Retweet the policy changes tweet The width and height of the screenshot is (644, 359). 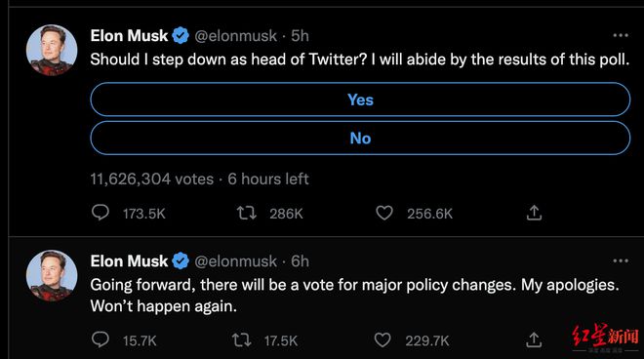(242, 339)
